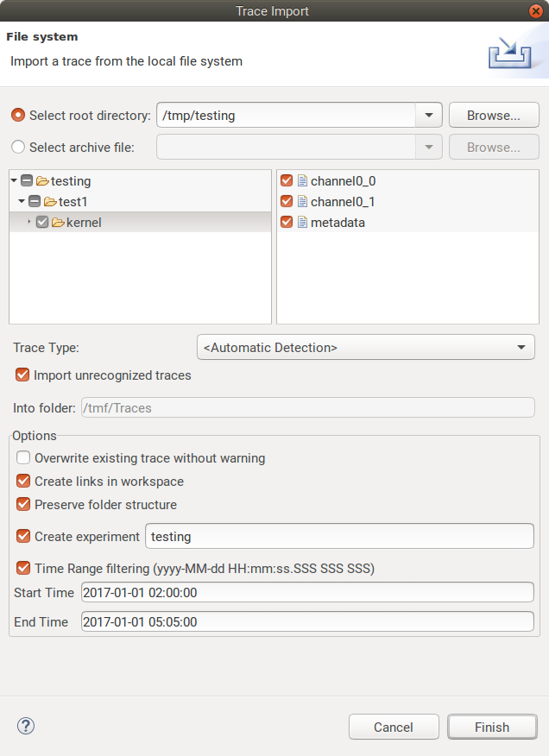Select the Select archive file radio button
Screen dimensions: 549x756
(18, 147)
